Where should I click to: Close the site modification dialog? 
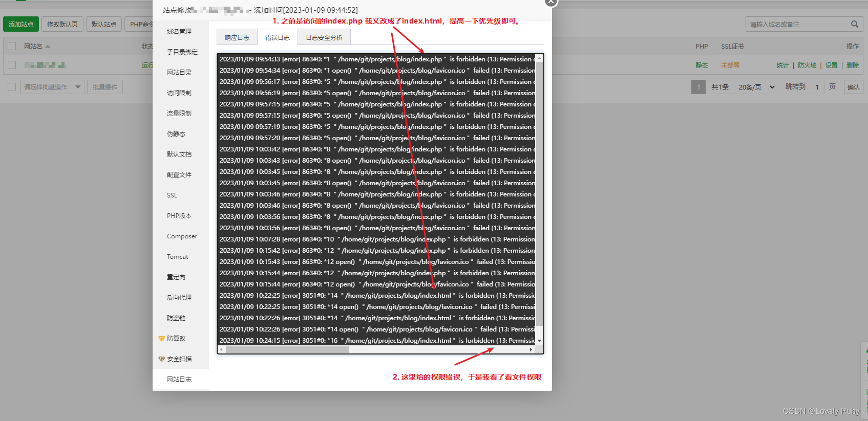coord(551,2)
